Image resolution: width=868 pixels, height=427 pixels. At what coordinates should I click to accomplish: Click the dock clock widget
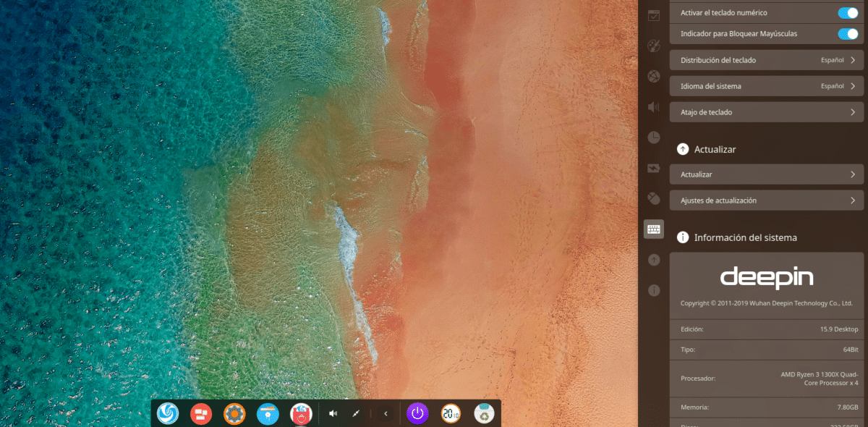451,413
